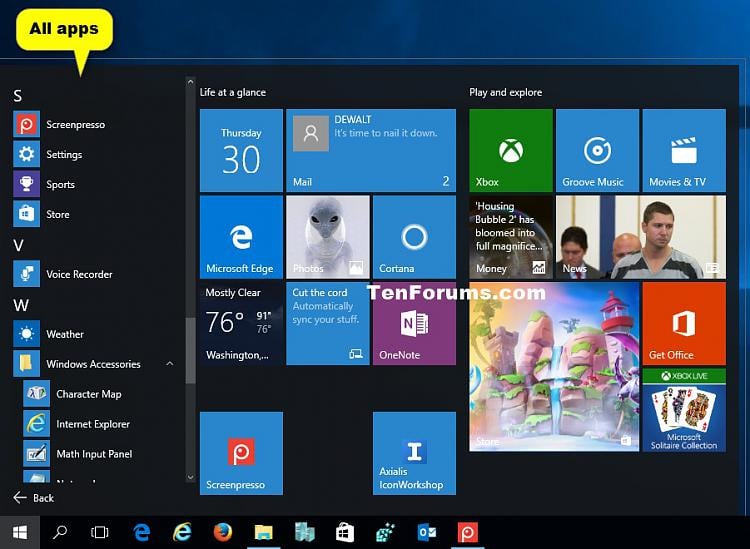750x549 pixels.
Task: Click the apps list scroll up arrow
Action: 190,82
